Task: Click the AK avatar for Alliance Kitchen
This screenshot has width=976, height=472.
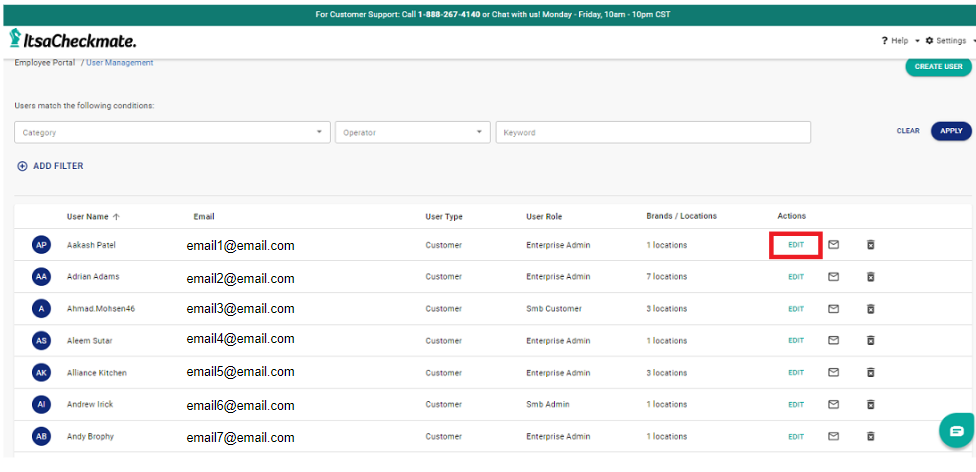Action: 41,373
